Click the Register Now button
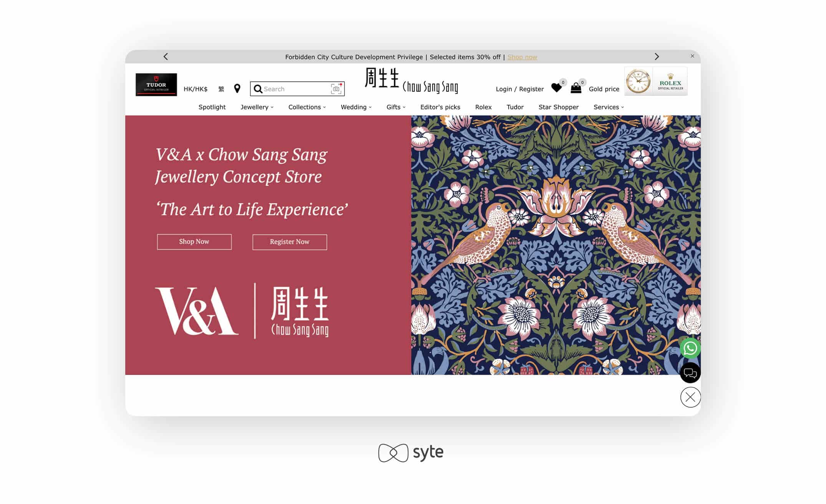 tap(290, 242)
